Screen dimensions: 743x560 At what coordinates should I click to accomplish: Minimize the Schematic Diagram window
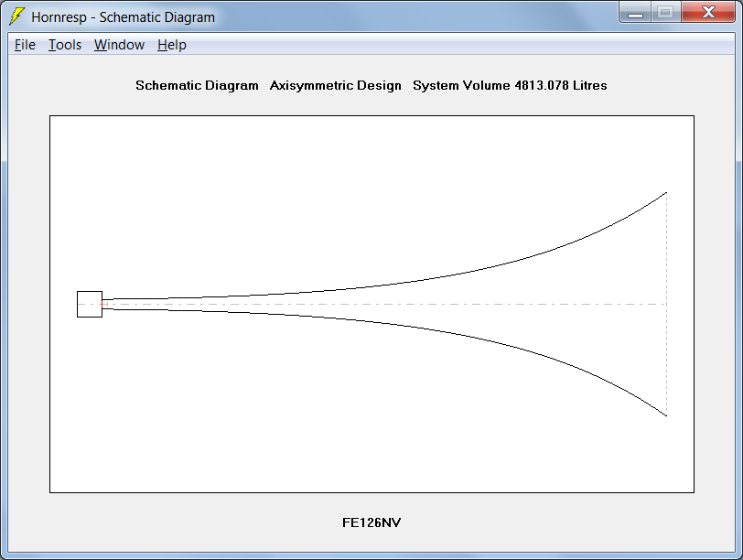pyautogui.click(x=635, y=12)
